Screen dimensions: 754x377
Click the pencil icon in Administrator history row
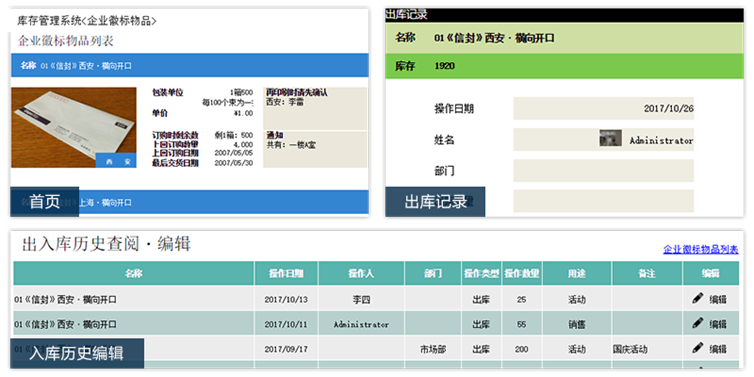click(x=698, y=323)
